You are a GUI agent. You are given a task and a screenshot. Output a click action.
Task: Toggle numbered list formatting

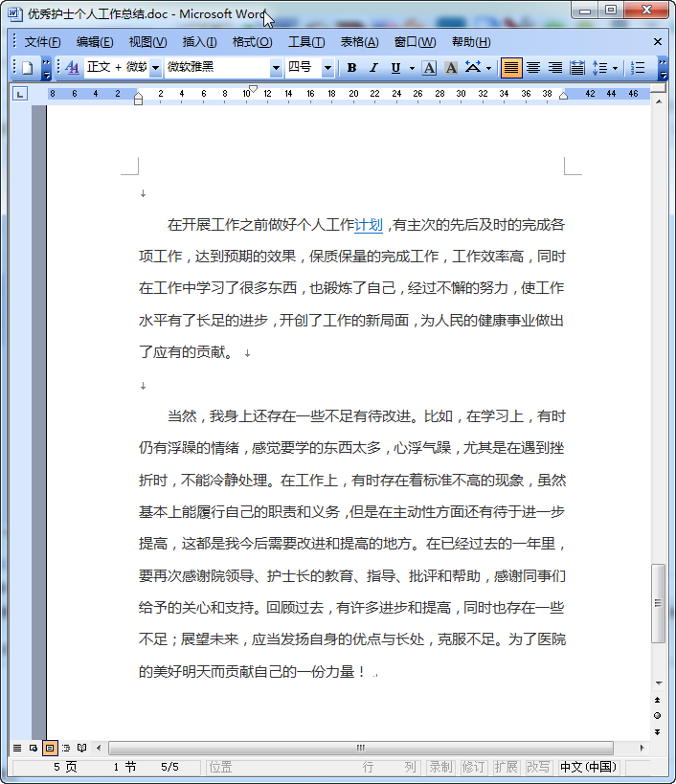click(638, 68)
